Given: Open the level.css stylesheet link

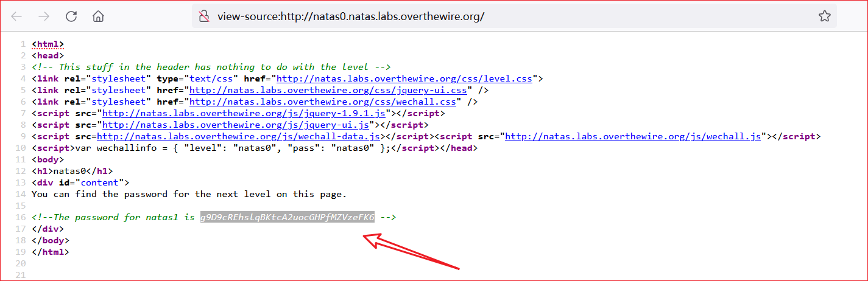Looking at the screenshot, I should (404, 78).
